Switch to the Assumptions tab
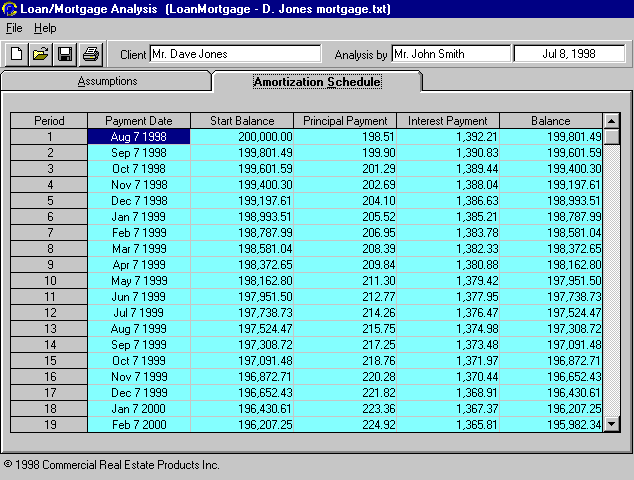 coord(107,81)
